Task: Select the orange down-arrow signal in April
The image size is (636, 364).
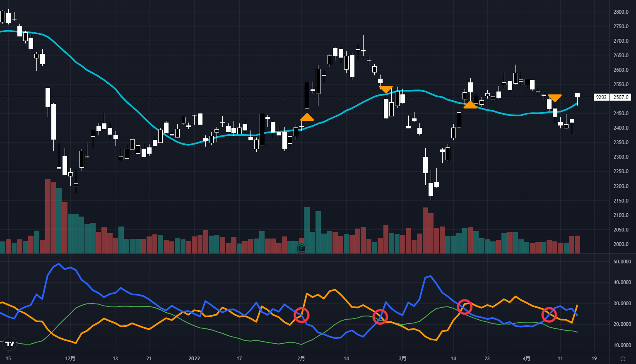Action: point(554,98)
